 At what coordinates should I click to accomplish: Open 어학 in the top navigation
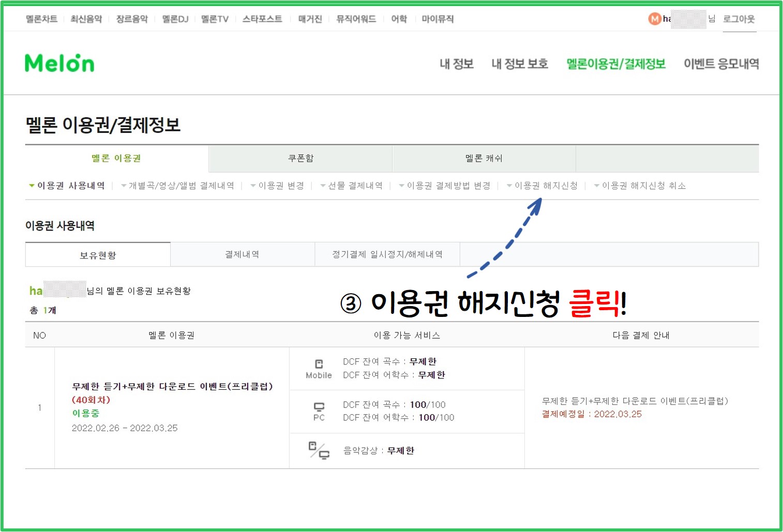399,19
